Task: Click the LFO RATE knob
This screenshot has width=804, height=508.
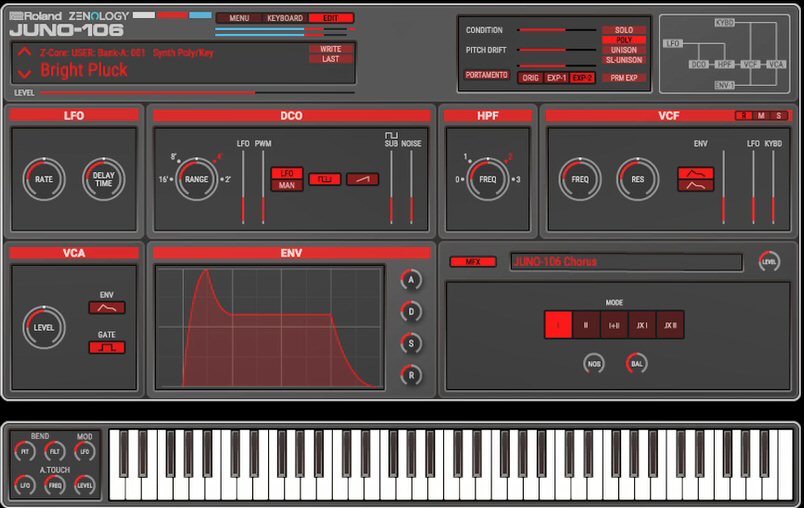Action: tap(44, 179)
